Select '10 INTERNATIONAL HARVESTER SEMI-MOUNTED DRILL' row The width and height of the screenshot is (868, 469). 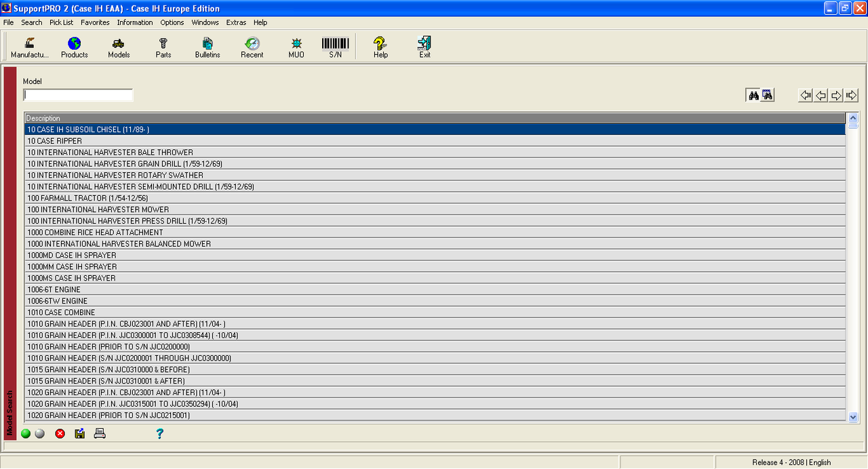435,186
